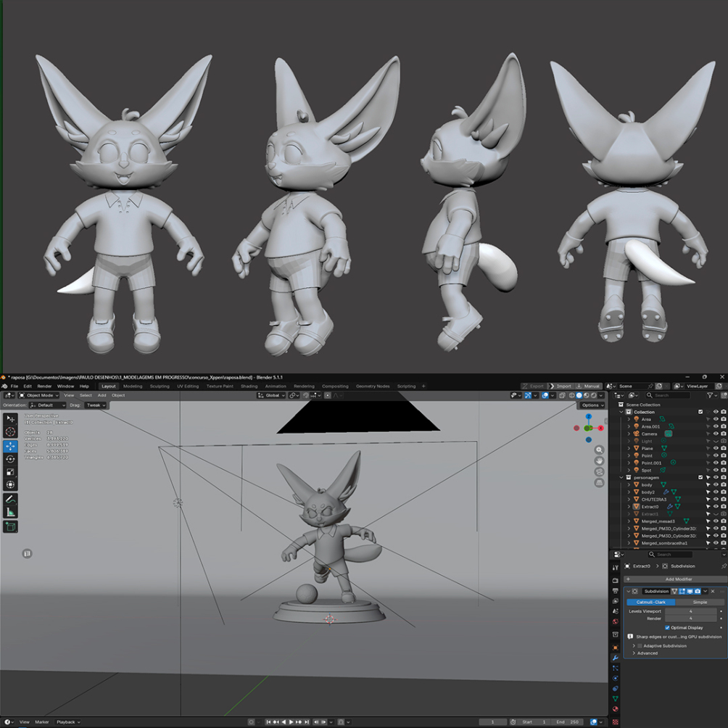
Task: Open the Global transform orientation dropdown
Action: tap(271, 395)
